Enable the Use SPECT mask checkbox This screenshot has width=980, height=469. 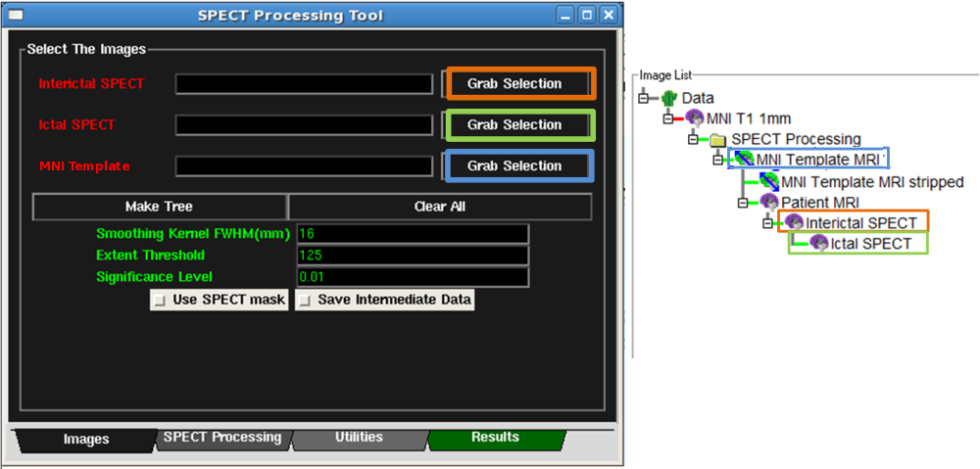[x=160, y=300]
